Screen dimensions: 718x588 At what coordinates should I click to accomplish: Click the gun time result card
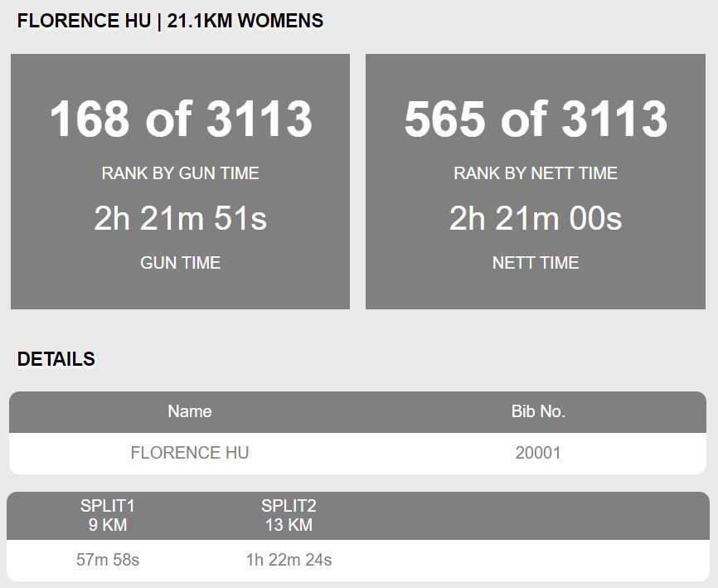(x=181, y=182)
